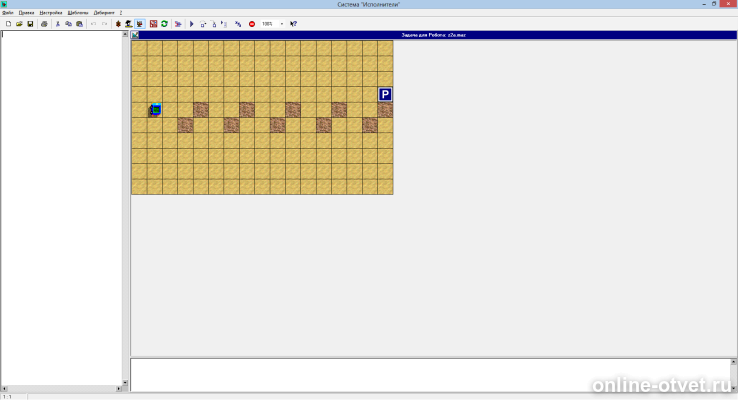Open the Правка menu
The width and height of the screenshot is (738, 400).
(26, 13)
